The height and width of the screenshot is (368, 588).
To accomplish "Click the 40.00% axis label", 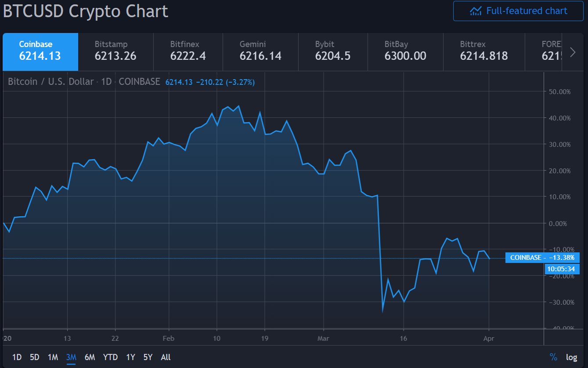I will (x=559, y=118).
